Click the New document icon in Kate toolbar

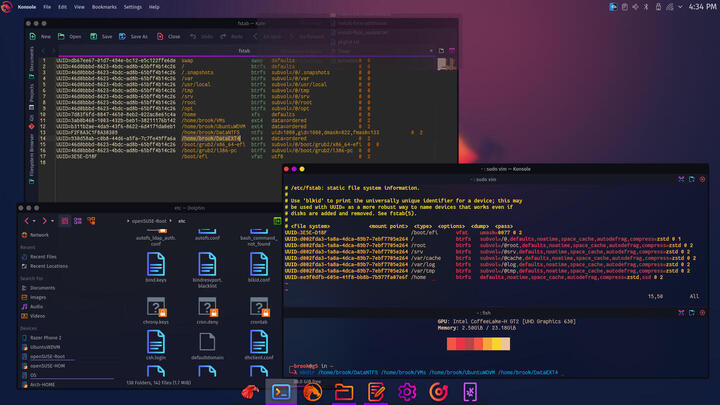coord(33,36)
